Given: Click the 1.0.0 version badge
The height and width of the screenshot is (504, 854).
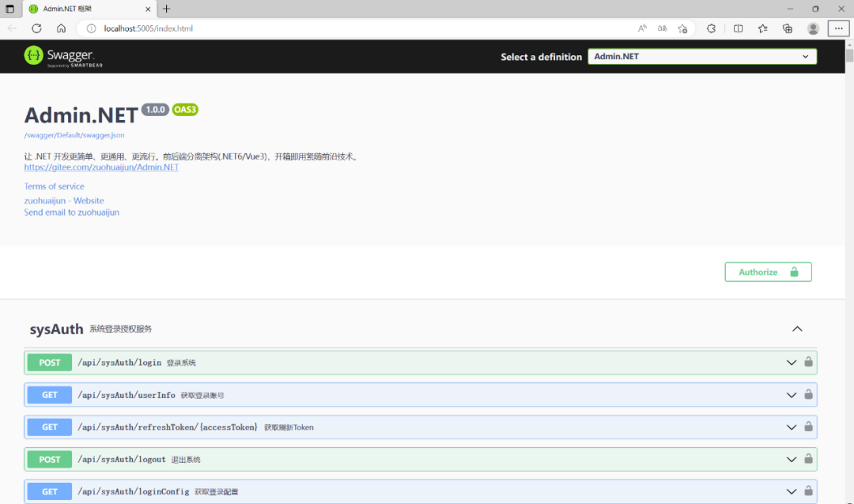Looking at the screenshot, I should (x=155, y=109).
